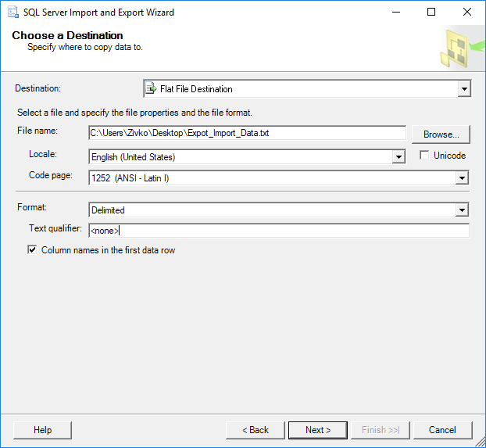Click the resize grip at the window corner
Viewport: 486px width, 448px height.
click(x=480, y=442)
